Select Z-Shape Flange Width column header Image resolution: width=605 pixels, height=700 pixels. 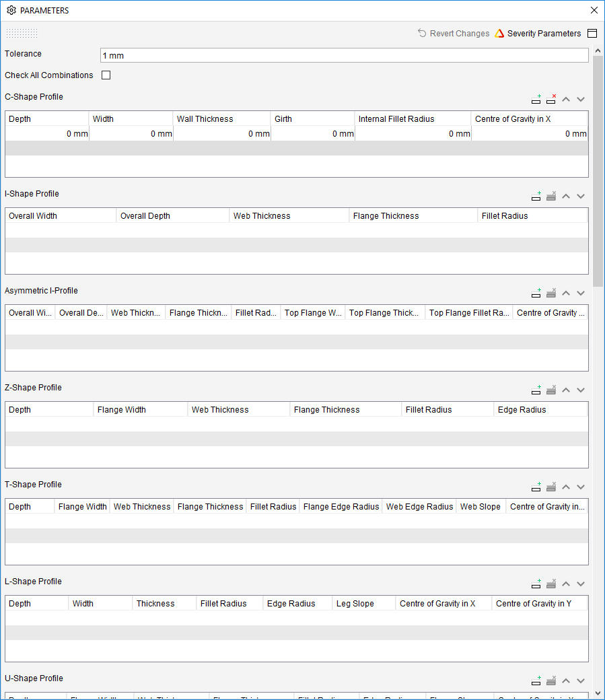(x=141, y=409)
